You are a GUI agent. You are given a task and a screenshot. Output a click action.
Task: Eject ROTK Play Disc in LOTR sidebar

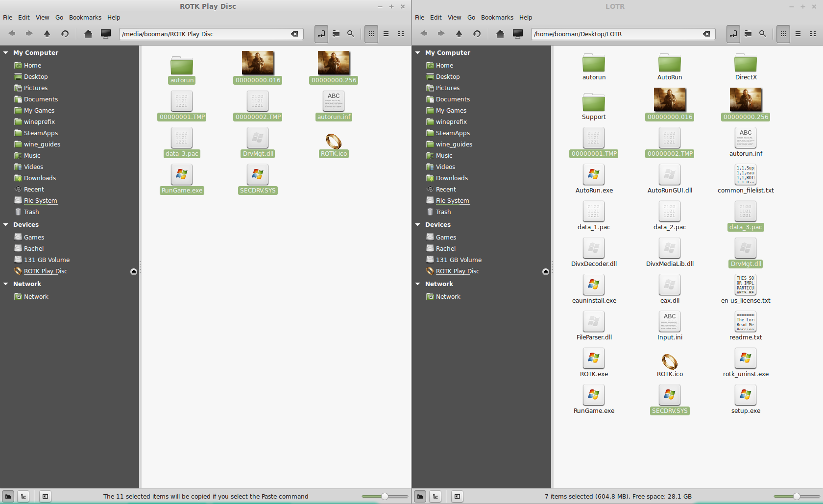(x=546, y=271)
